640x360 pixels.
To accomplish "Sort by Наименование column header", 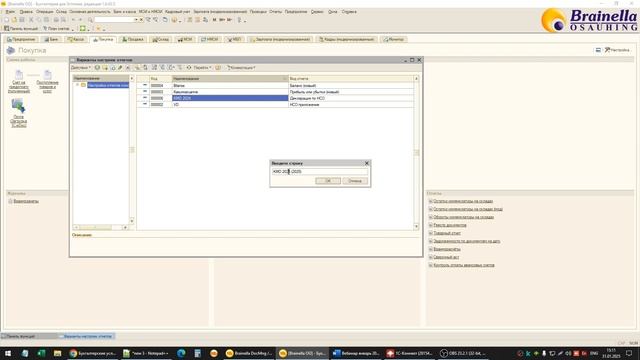I will point(230,78).
